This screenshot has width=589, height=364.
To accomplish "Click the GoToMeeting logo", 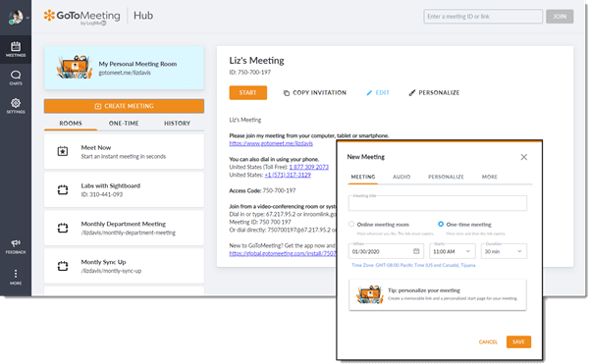I will pyautogui.click(x=81, y=17).
